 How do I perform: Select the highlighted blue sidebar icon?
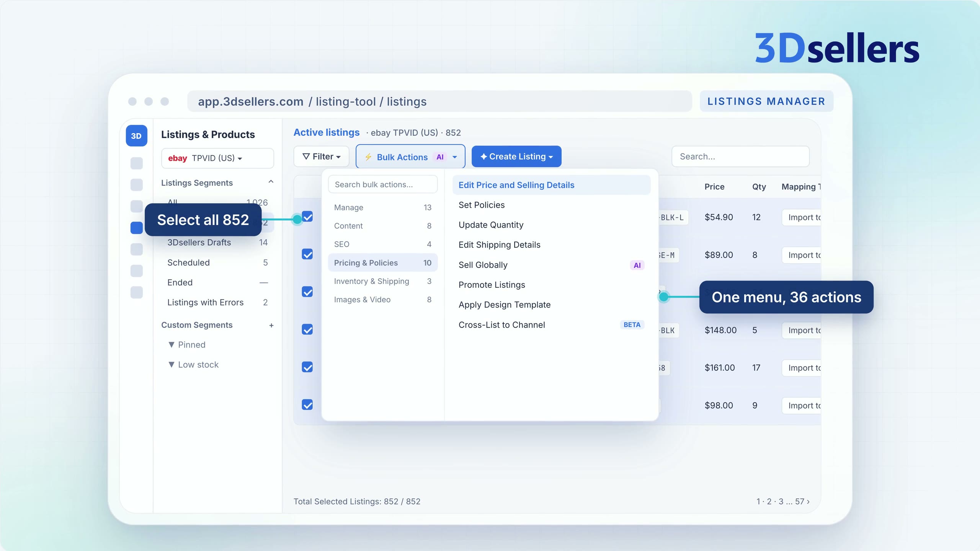(x=137, y=228)
